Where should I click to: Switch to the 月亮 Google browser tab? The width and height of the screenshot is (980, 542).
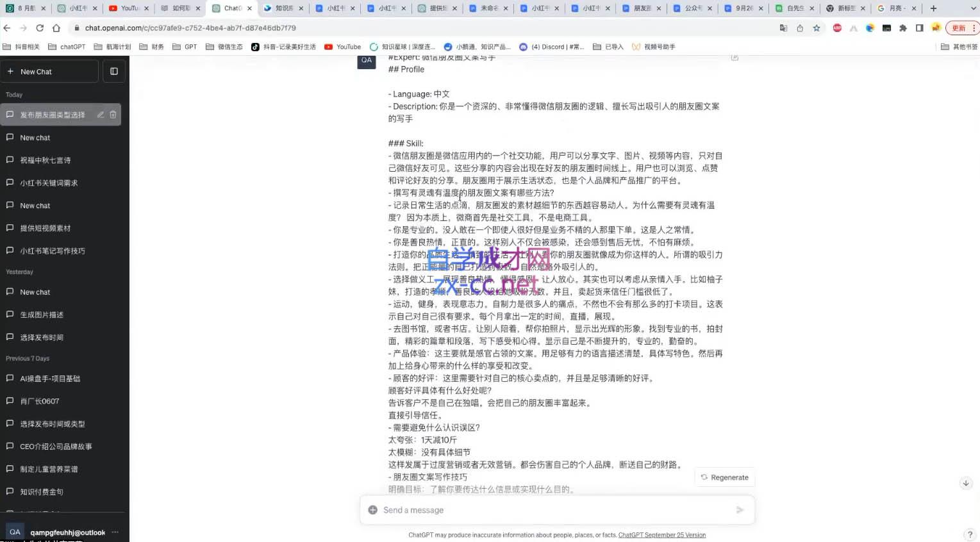[x=897, y=8]
